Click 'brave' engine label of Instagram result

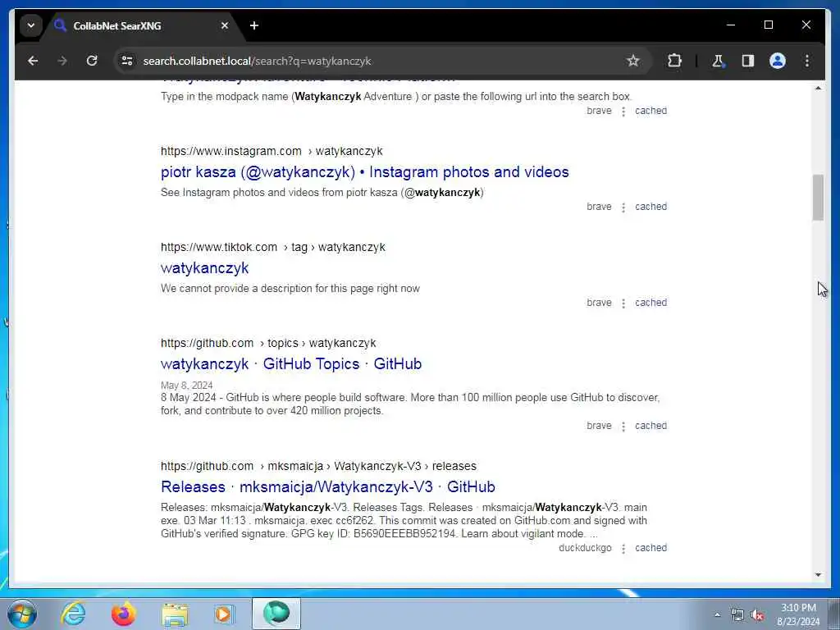pos(599,207)
